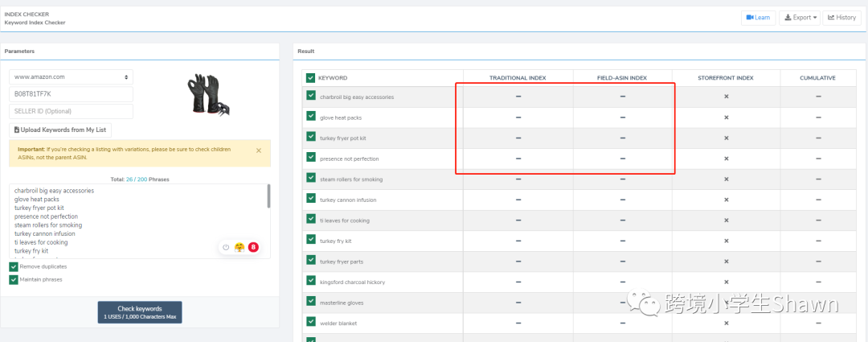Click the ASIN field containing B08T81TF7K
Image resolution: width=868 pixels, height=342 pixels.
tap(71, 94)
